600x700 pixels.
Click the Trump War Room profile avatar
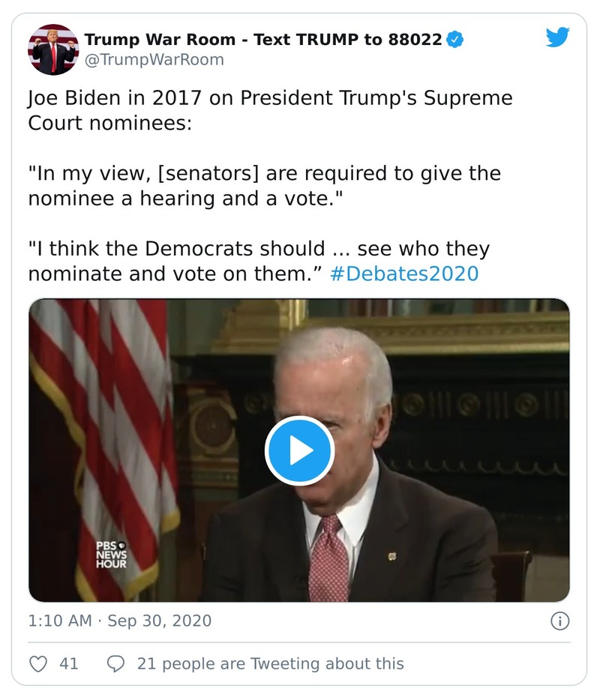click(x=52, y=51)
